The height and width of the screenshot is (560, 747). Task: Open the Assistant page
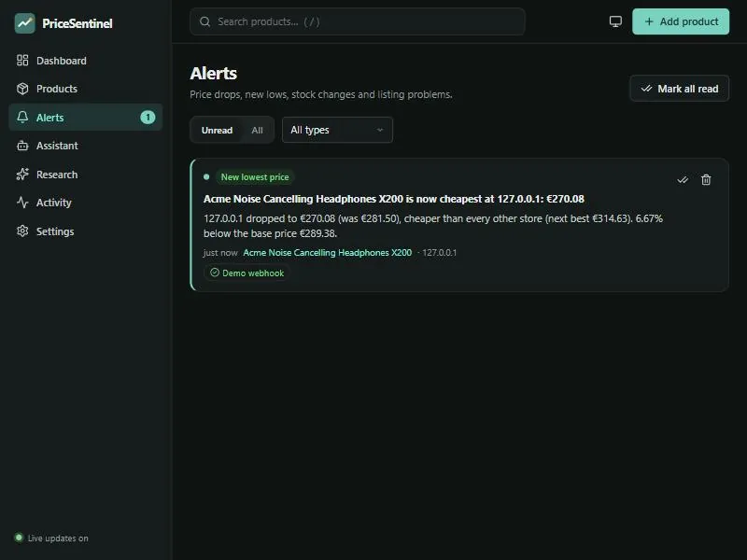tap(86, 146)
